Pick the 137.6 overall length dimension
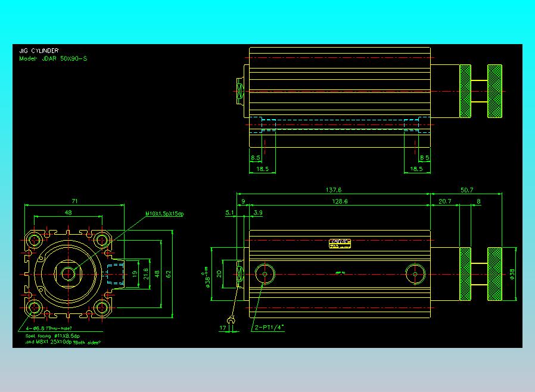This screenshot has width=535, height=392. (x=334, y=190)
